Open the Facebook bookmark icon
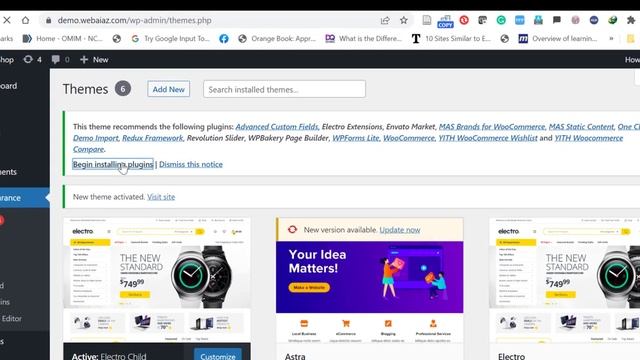The height and width of the screenshot is (360, 640). point(224,39)
